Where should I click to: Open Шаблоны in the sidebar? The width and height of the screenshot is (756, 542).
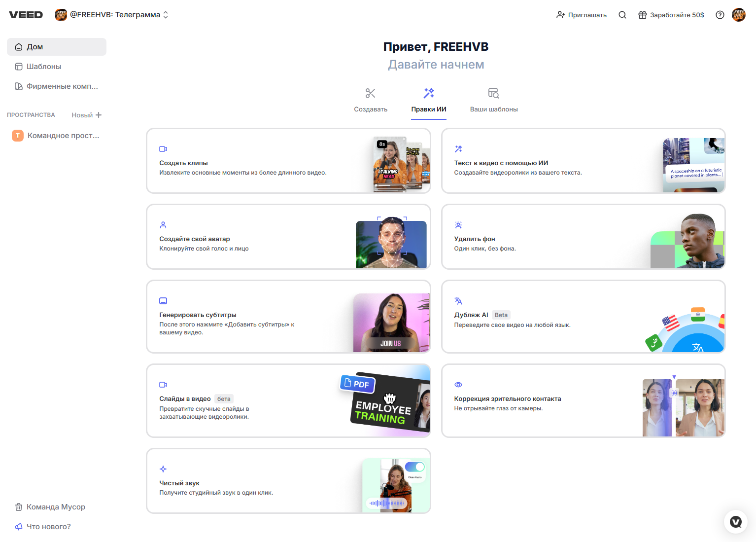(43, 67)
